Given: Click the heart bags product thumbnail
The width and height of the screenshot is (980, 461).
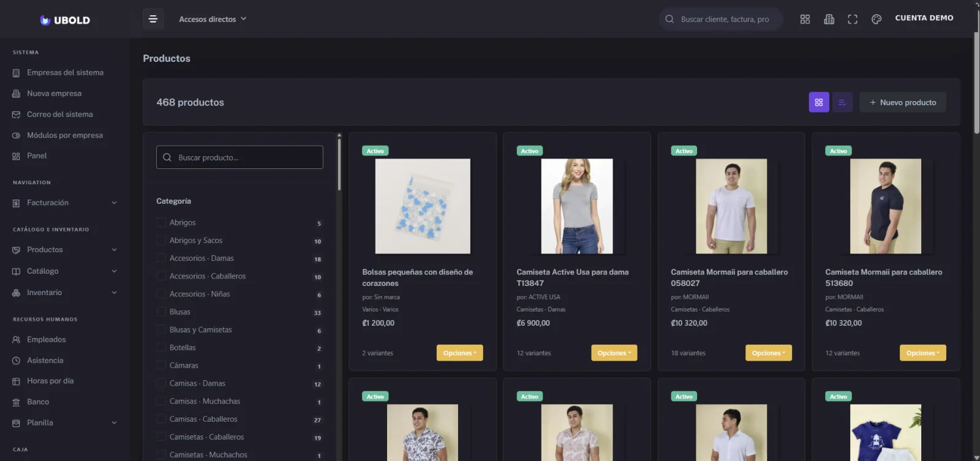Looking at the screenshot, I should tap(423, 206).
